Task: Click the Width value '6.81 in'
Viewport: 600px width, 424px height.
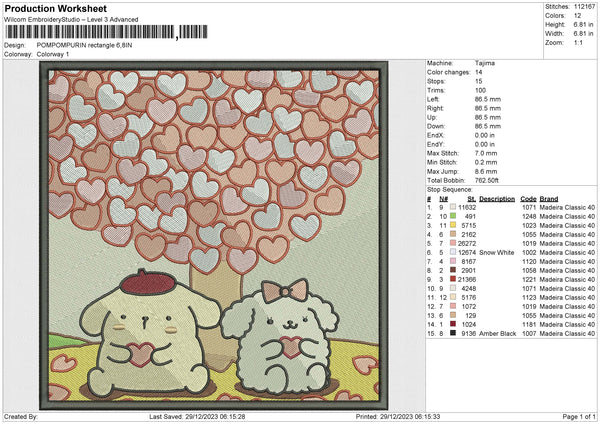Action: (583, 34)
